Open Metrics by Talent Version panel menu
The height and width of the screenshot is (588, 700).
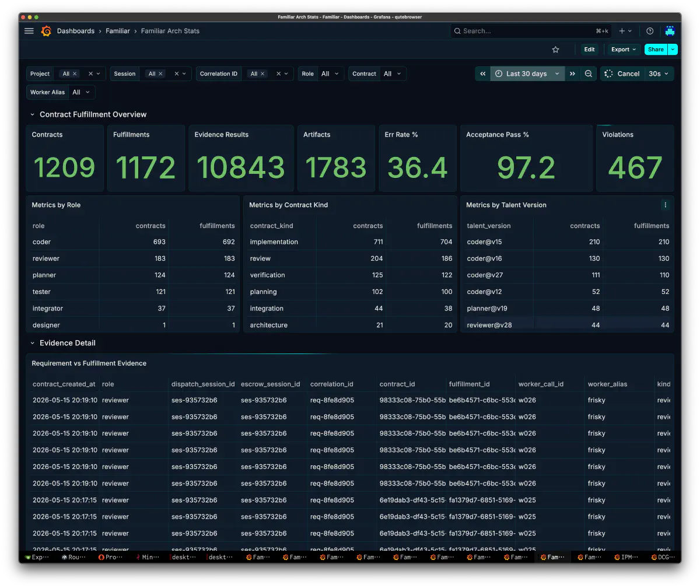pos(665,205)
